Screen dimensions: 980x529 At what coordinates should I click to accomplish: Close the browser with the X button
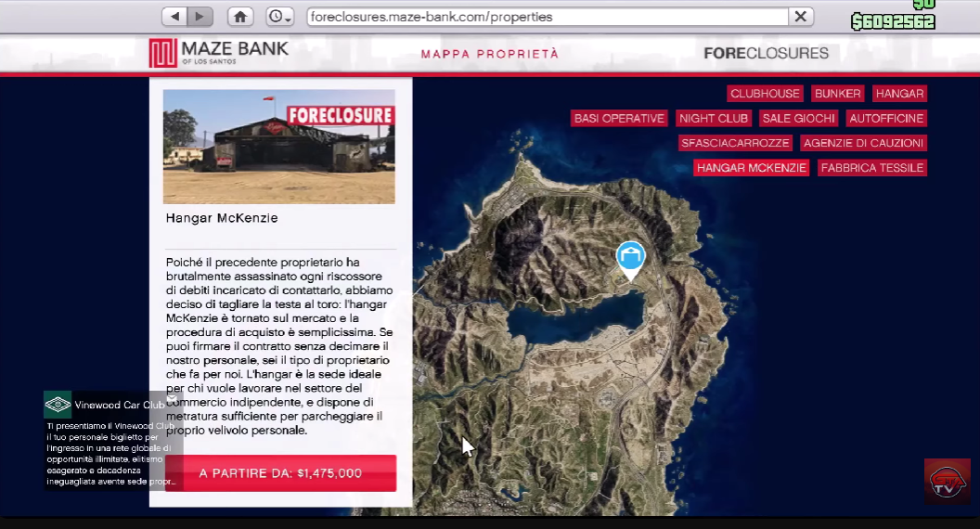(801, 17)
